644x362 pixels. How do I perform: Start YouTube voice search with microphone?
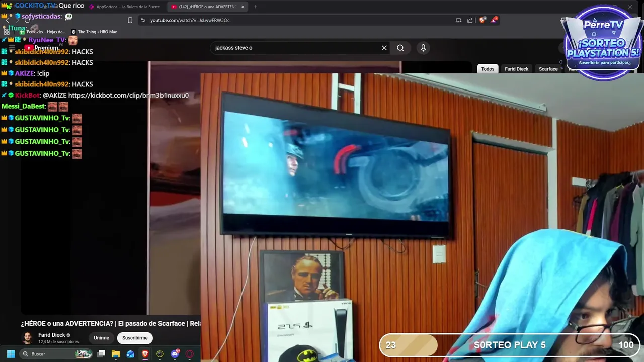pos(423,48)
